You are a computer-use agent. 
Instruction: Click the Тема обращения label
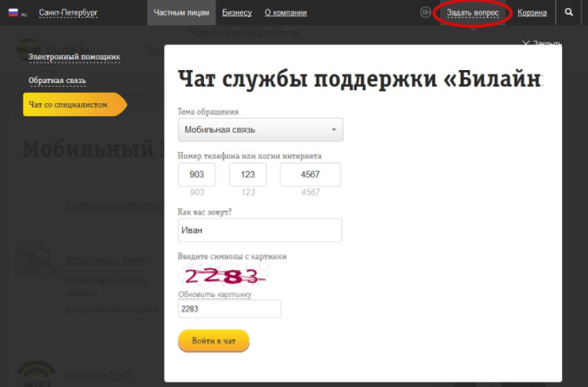208,111
